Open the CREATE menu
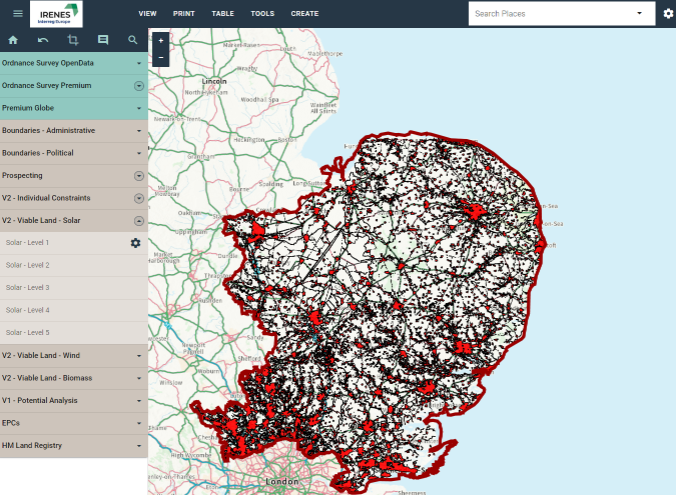This screenshot has height=495, width=676. click(x=304, y=14)
